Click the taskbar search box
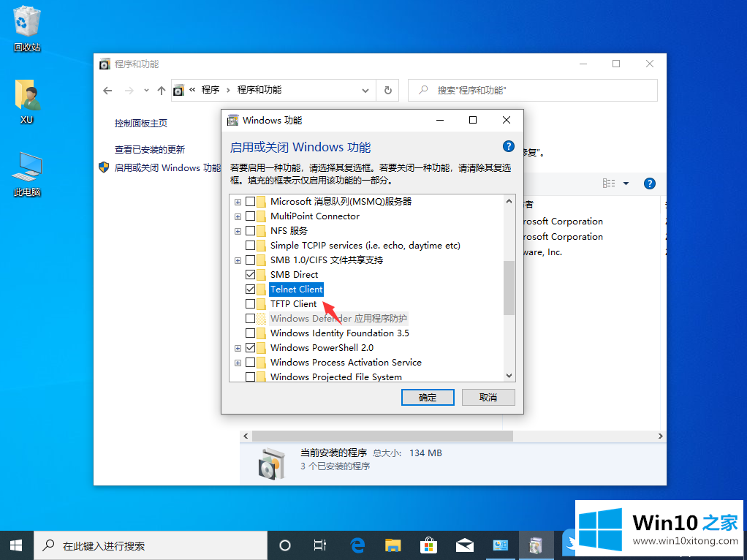Viewport: 747px width, 560px height. point(150,545)
